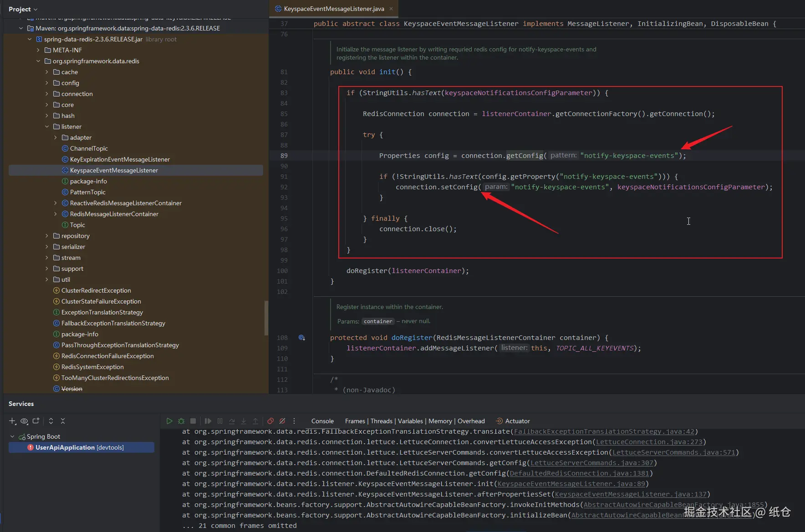805x532 pixels.
Task: Expand the serializer package
Action: click(47, 247)
